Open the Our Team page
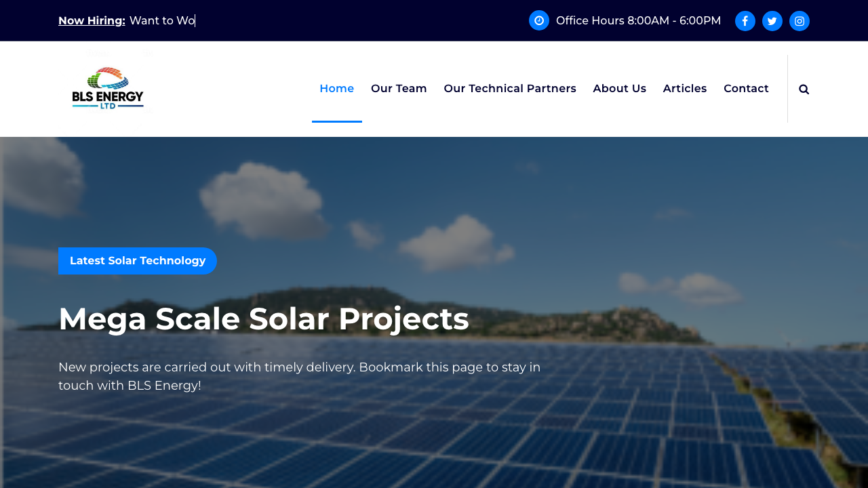The height and width of the screenshot is (488, 868). (x=399, y=88)
